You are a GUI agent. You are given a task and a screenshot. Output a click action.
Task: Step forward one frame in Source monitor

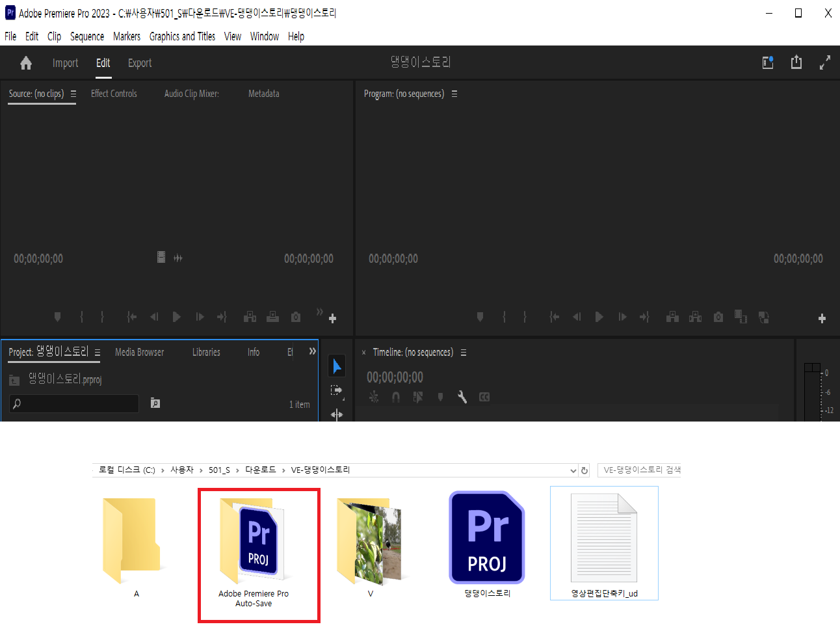tap(200, 317)
